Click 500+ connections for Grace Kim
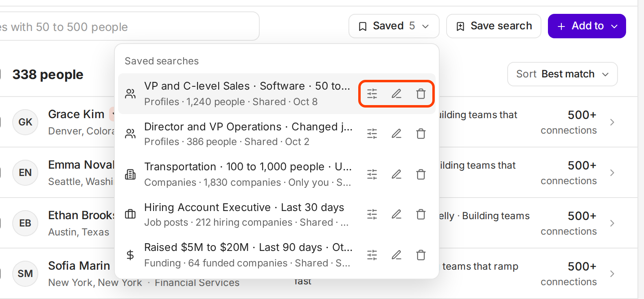The height and width of the screenshot is (299, 644). pos(569,122)
